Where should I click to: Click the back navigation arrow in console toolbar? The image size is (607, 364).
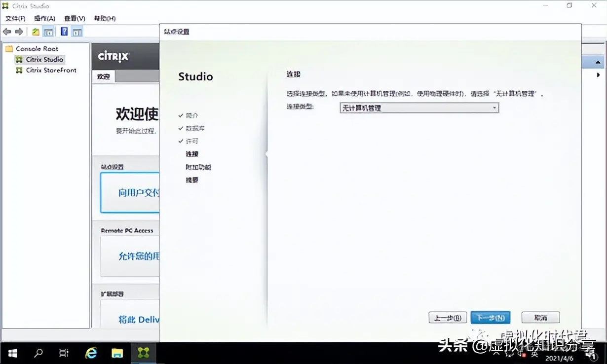coord(6,31)
